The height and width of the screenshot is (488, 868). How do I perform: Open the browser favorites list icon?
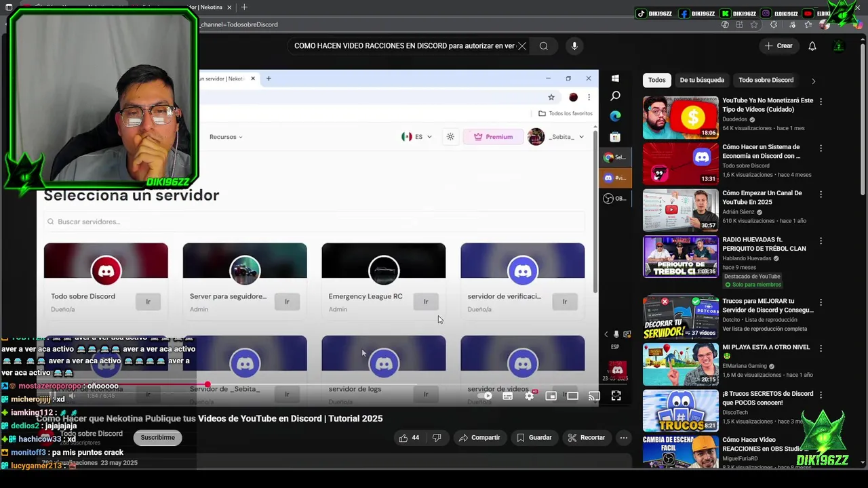807,24
